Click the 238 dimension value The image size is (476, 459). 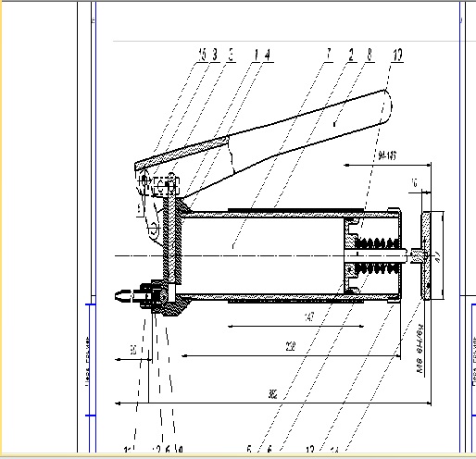coord(290,346)
